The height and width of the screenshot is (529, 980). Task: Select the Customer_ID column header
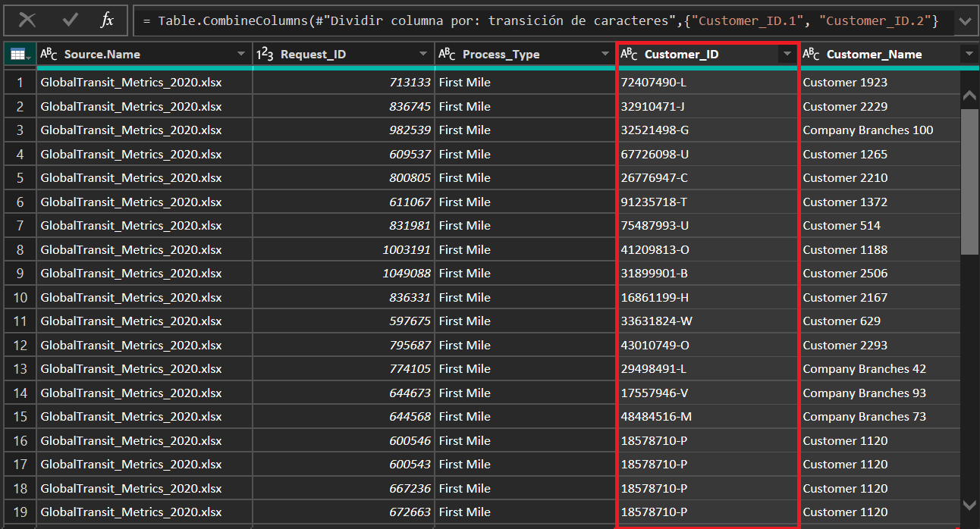708,55
